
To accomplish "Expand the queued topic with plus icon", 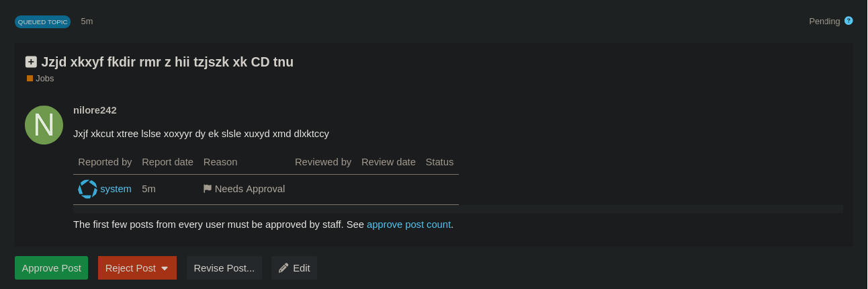I will click(31, 62).
